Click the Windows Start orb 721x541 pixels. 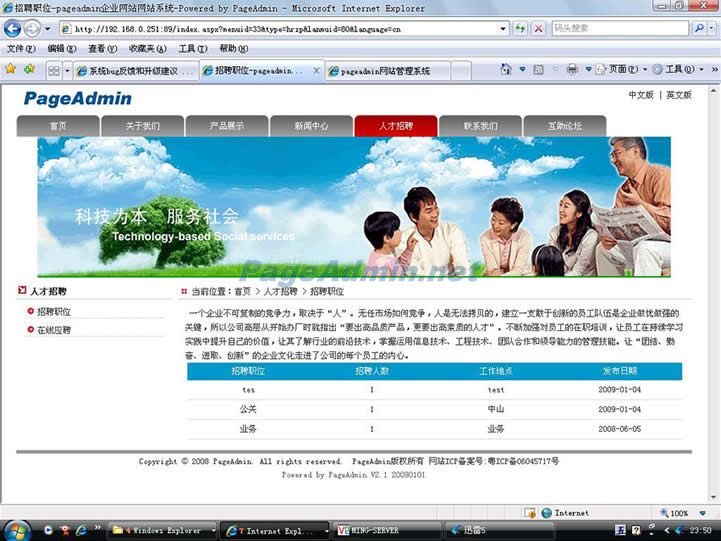coord(17,529)
